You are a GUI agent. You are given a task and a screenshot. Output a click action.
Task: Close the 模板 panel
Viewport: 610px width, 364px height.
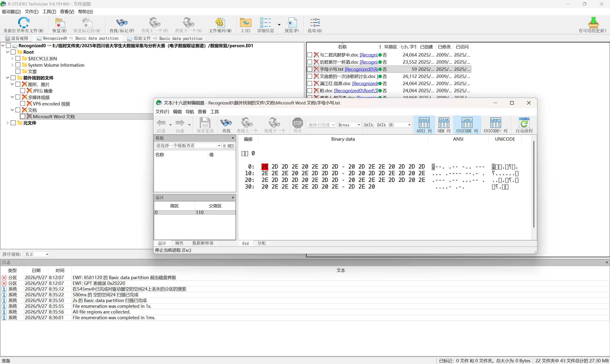(233, 138)
